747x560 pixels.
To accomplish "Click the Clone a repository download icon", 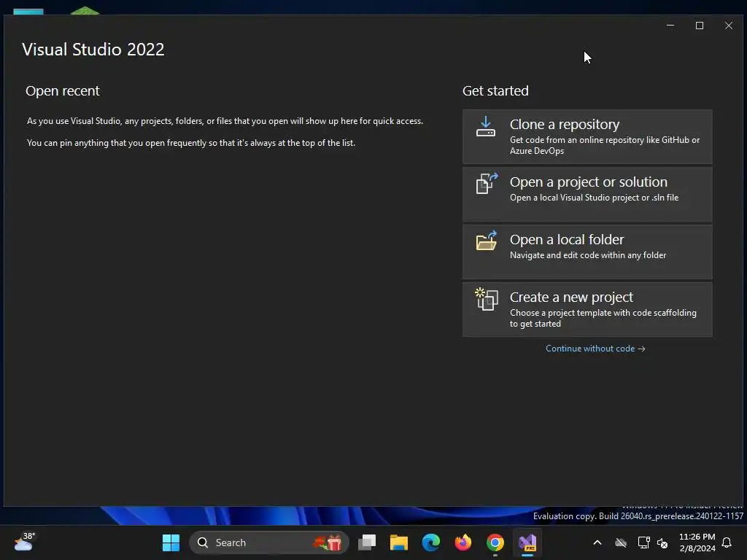I will click(x=485, y=127).
